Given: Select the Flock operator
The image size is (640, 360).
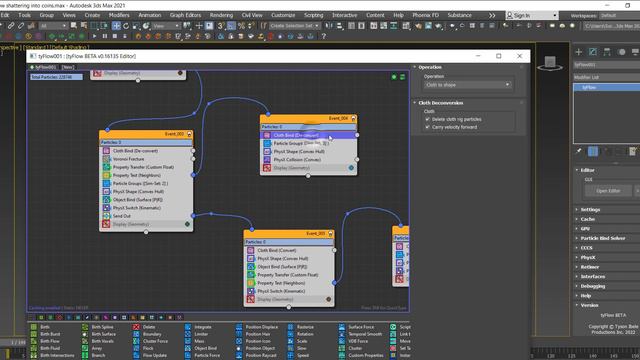Looking at the screenshot, I should [143, 348].
